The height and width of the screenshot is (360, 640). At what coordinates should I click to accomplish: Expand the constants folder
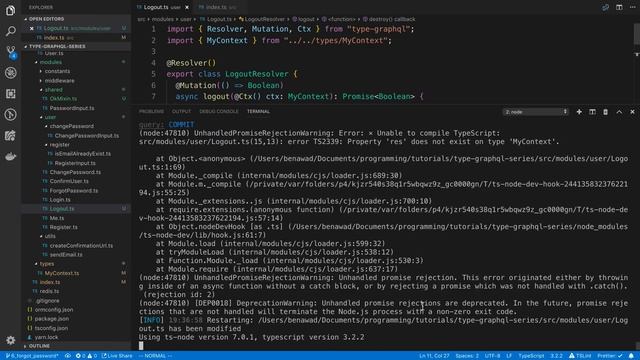tap(57, 71)
